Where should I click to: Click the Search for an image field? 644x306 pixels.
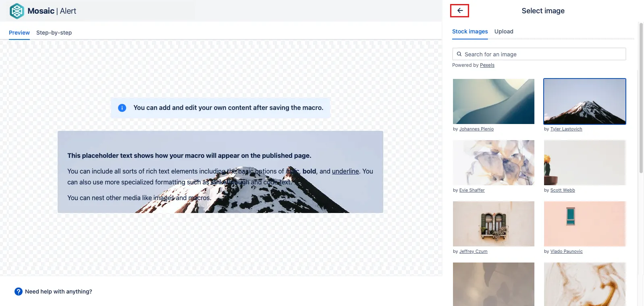point(539,54)
